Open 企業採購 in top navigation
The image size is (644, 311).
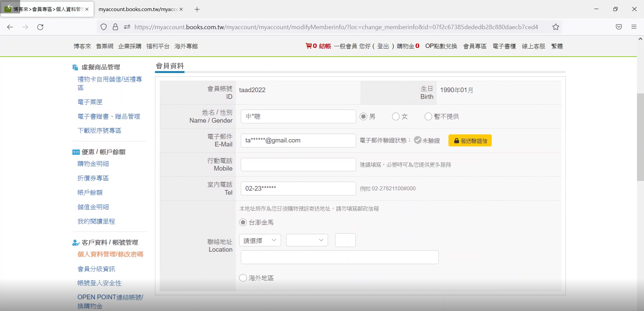point(130,46)
